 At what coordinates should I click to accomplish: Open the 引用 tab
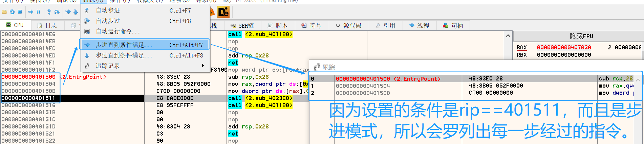[386, 26]
